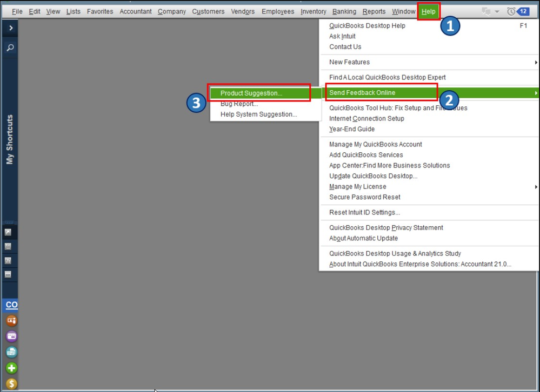Click the green plus round icon
540x392 pixels.
11,368
